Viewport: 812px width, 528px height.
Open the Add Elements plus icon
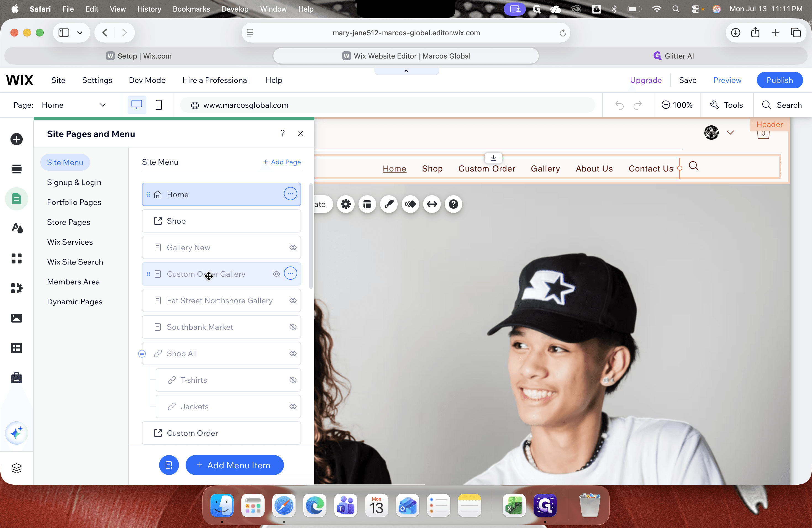point(16,139)
